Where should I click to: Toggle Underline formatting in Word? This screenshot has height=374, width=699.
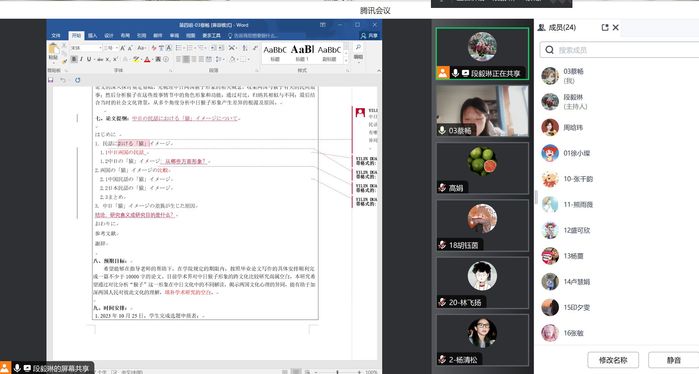(x=89, y=59)
